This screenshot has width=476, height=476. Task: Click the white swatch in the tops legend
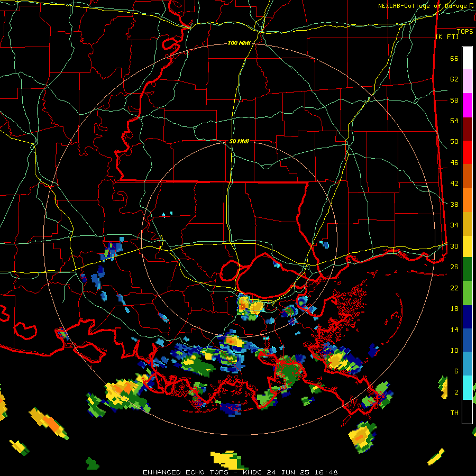467,58
